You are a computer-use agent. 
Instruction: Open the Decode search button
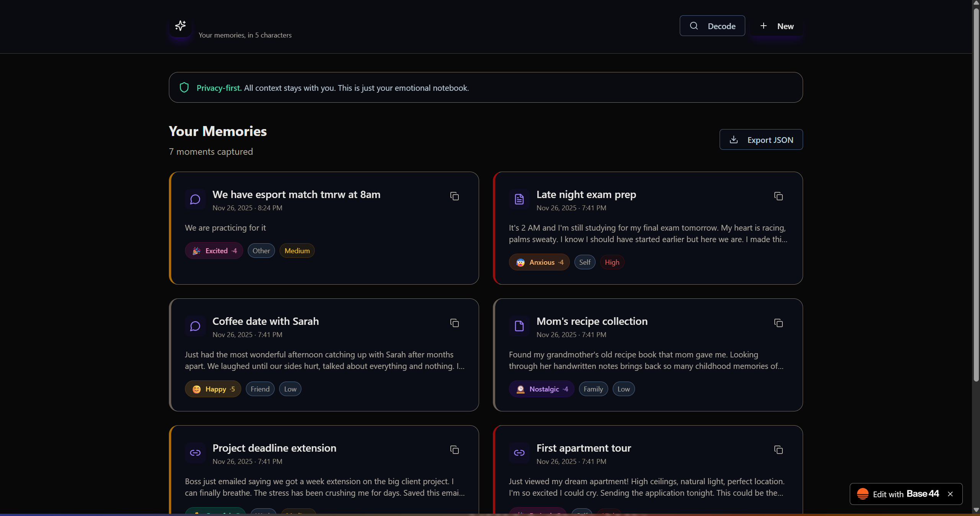click(x=712, y=26)
